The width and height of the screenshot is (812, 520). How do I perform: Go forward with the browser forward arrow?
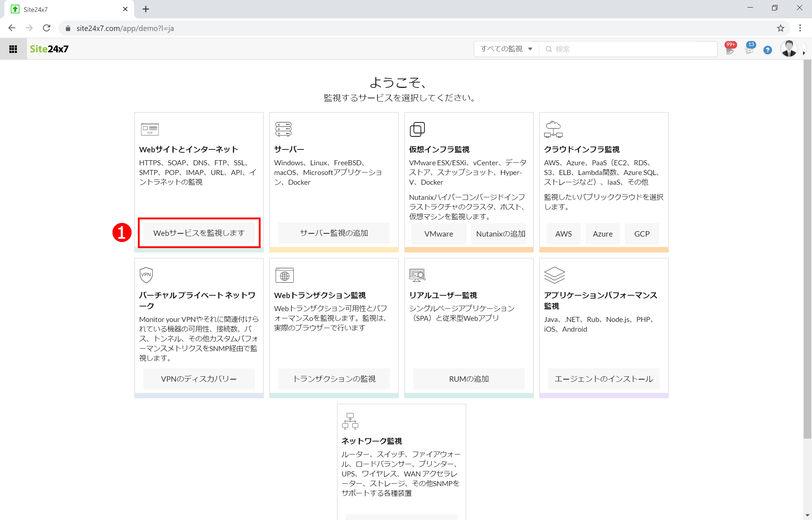(29, 28)
